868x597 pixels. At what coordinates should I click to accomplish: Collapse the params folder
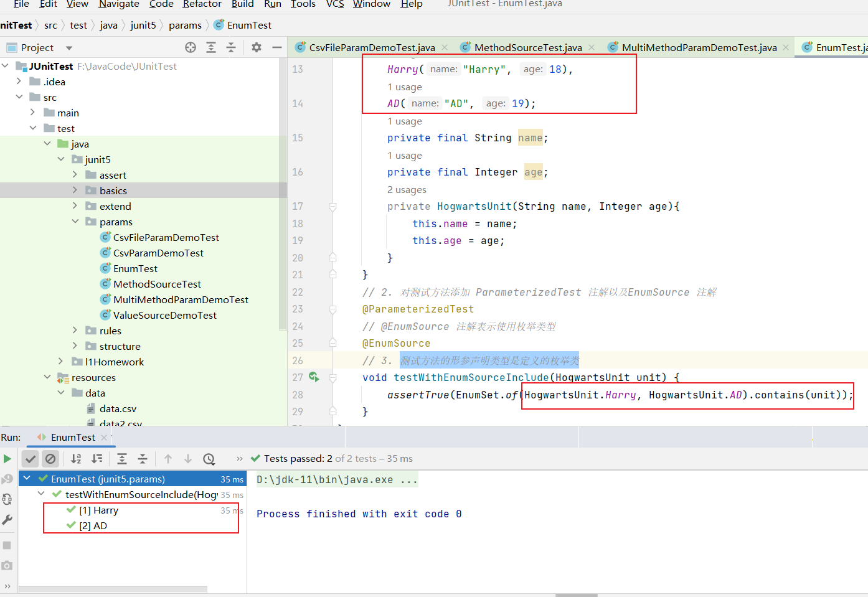[x=75, y=222]
